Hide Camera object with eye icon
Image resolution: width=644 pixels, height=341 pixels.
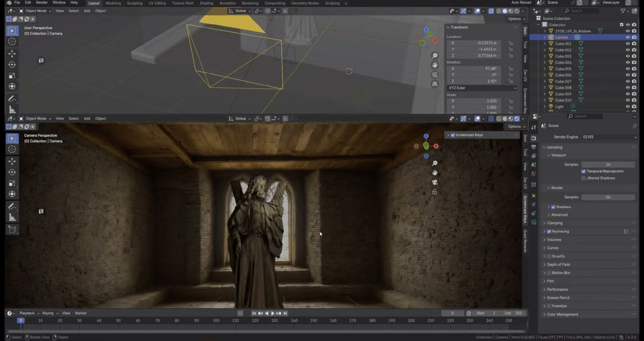click(x=627, y=37)
